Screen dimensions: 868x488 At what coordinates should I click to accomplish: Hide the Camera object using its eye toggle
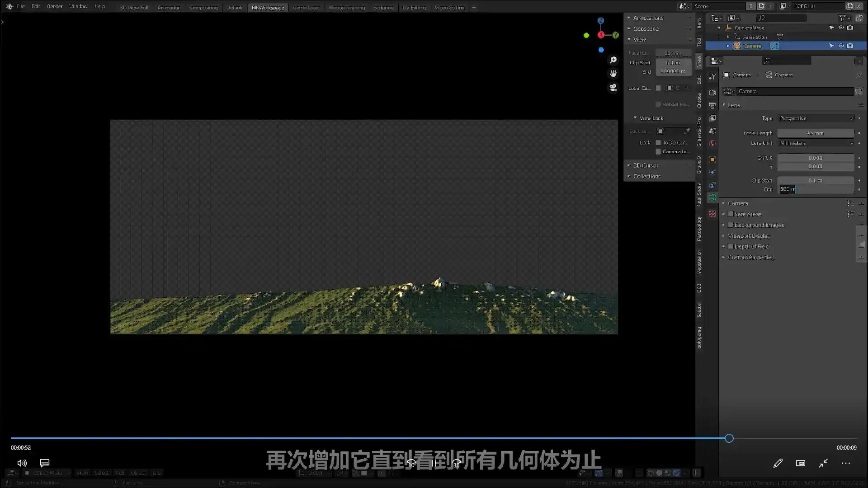(x=841, y=46)
